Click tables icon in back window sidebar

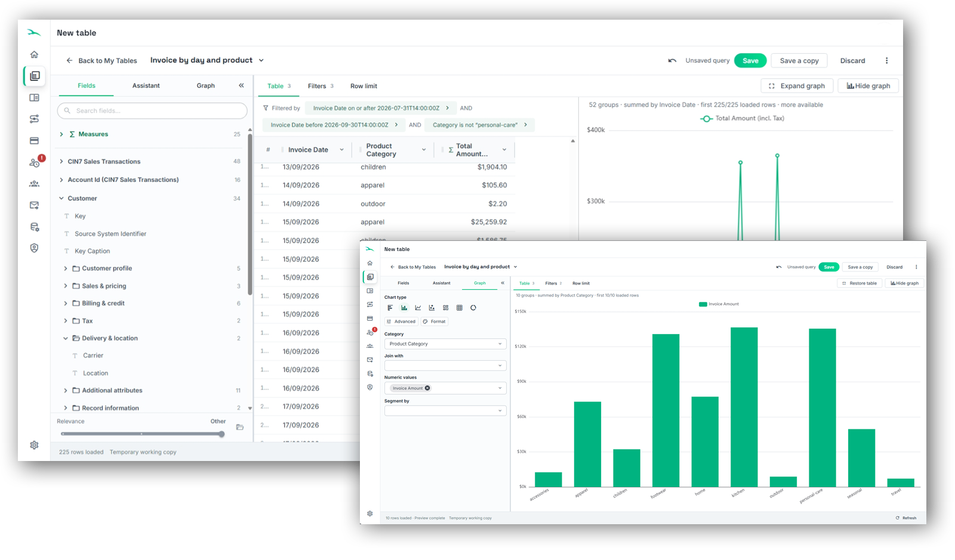(x=35, y=76)
